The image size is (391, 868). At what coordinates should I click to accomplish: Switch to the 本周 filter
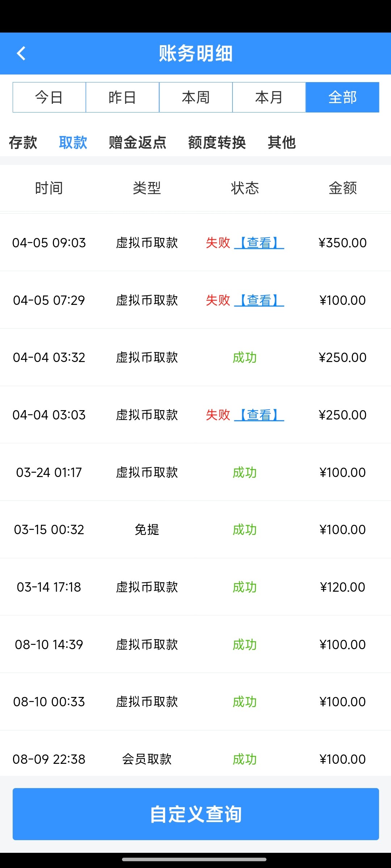coord(195,97)
